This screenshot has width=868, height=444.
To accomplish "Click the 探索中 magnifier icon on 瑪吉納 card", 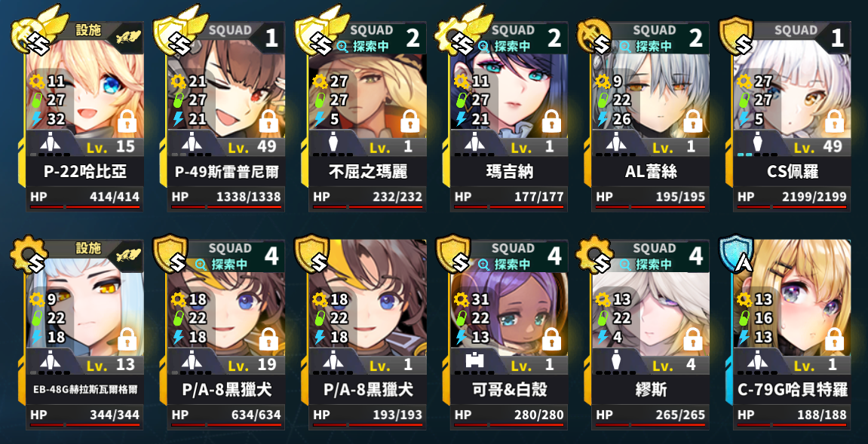I will click(x=484, y=47).
